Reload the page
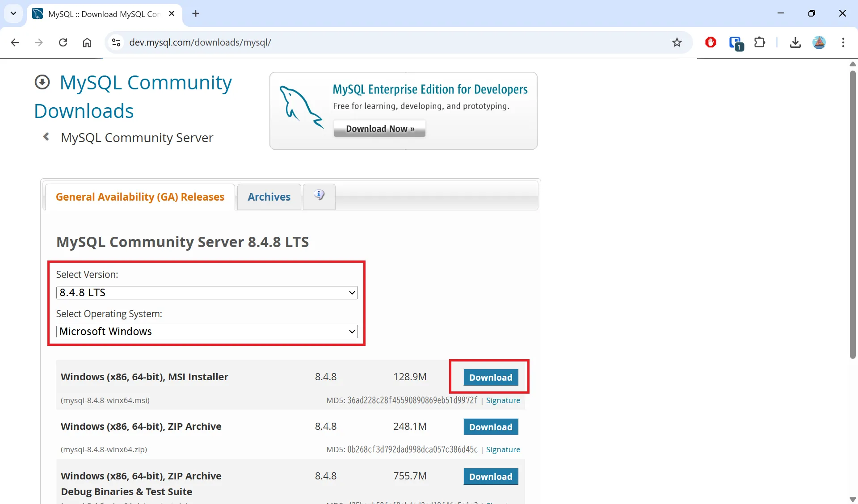 point(63,42)
